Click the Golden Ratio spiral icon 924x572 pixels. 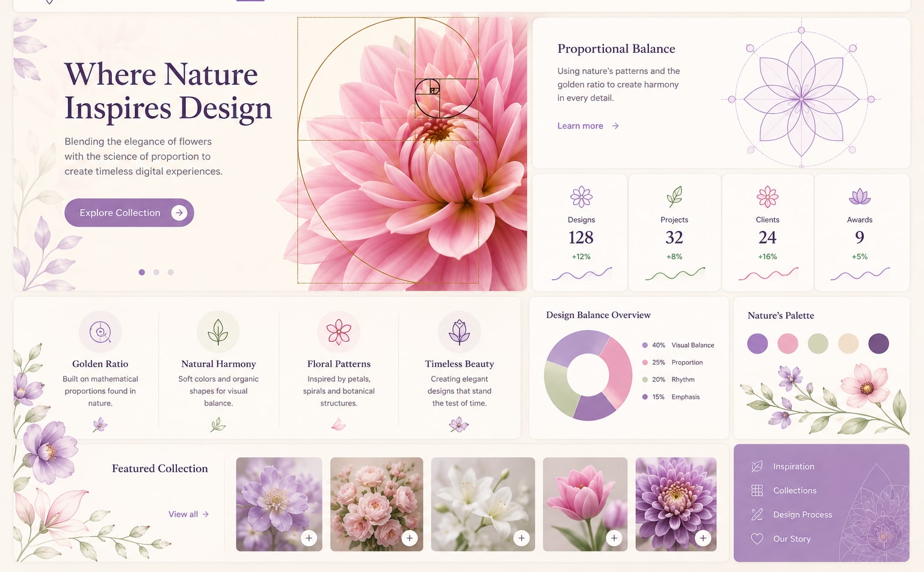pos(100,331)
